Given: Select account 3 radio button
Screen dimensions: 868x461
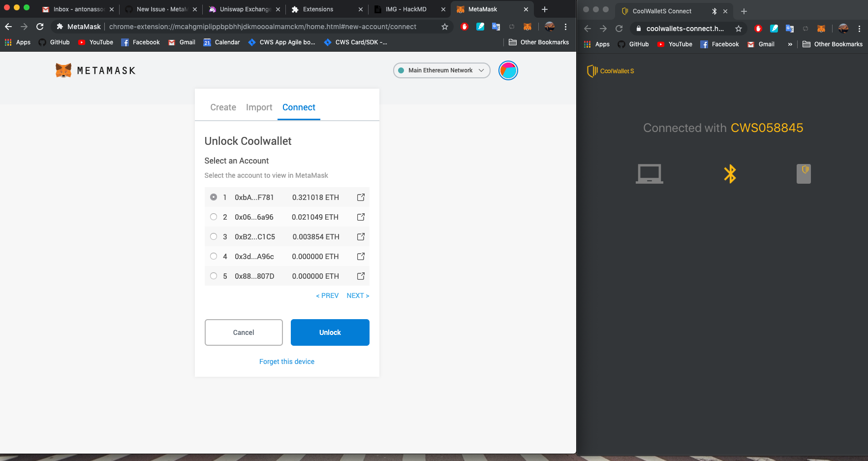Looking at the screenshot, I should point(214,236).
